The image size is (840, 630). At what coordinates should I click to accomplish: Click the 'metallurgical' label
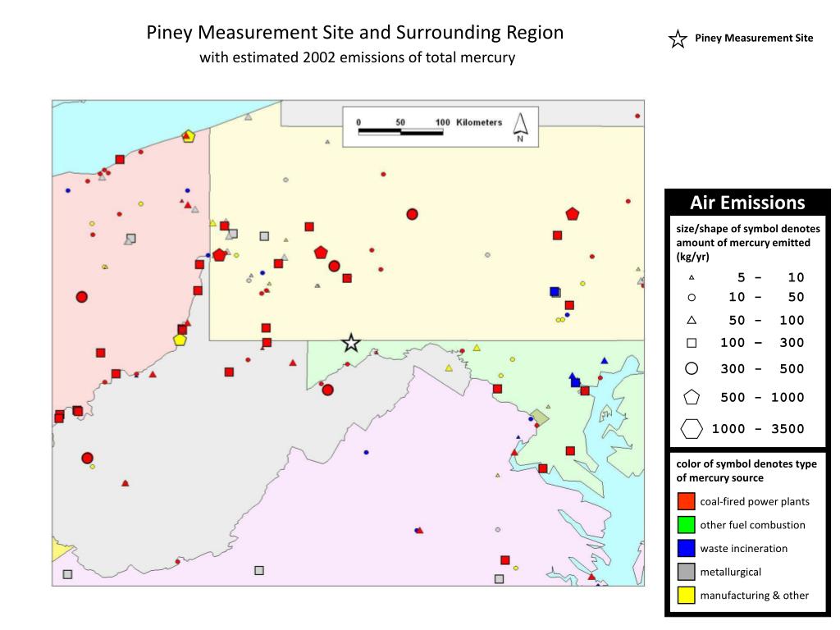tap(731, 572)
